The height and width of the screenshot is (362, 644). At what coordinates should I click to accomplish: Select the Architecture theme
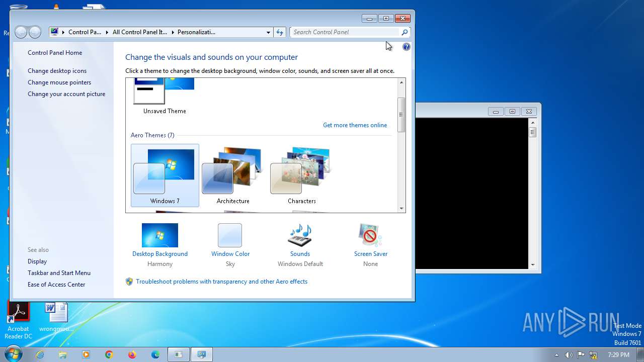tap(233, 175)
